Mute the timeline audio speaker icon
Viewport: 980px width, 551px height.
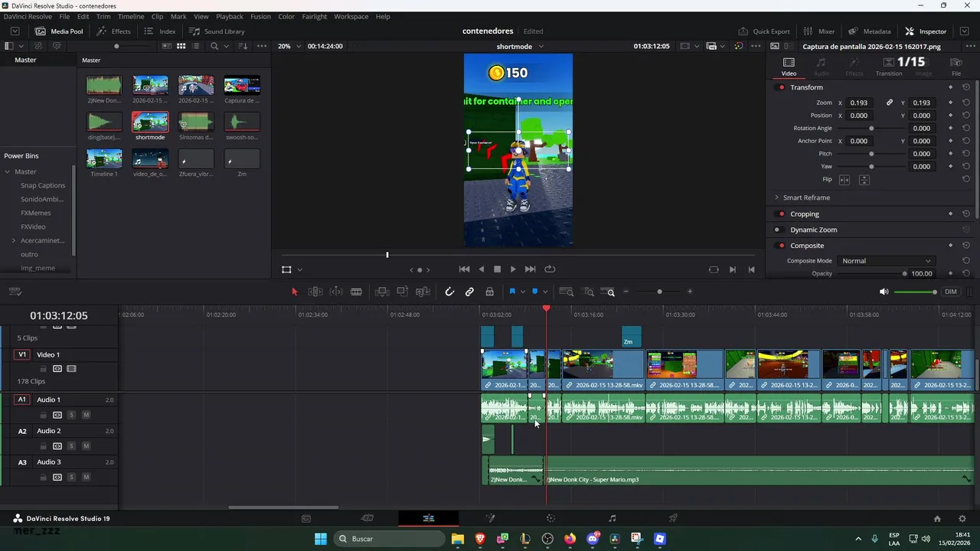pos(884,292)
